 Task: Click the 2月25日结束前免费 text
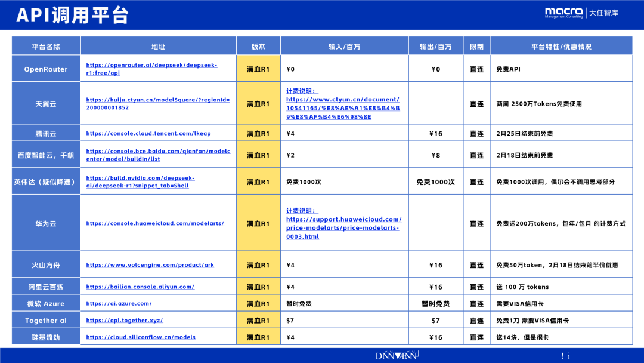click(x=525, y=133)
